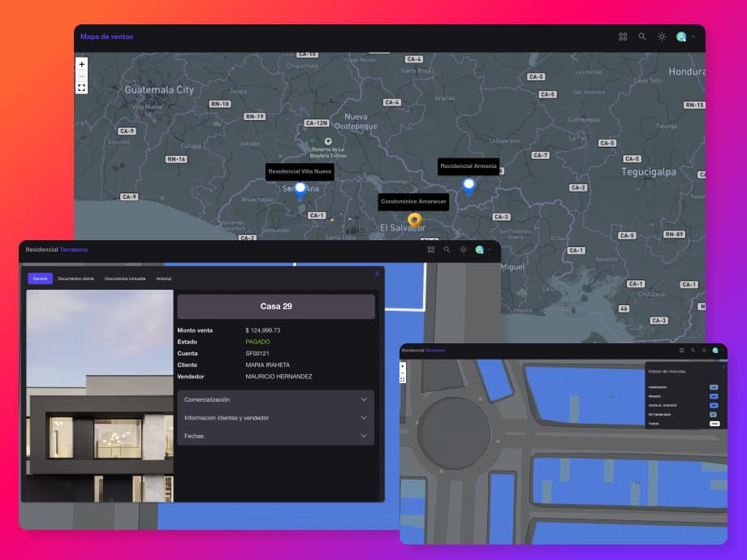Screen dimensions: 747x560
Task: Zoom out on the Terranova lot map
Action: [x=403, y=373]
